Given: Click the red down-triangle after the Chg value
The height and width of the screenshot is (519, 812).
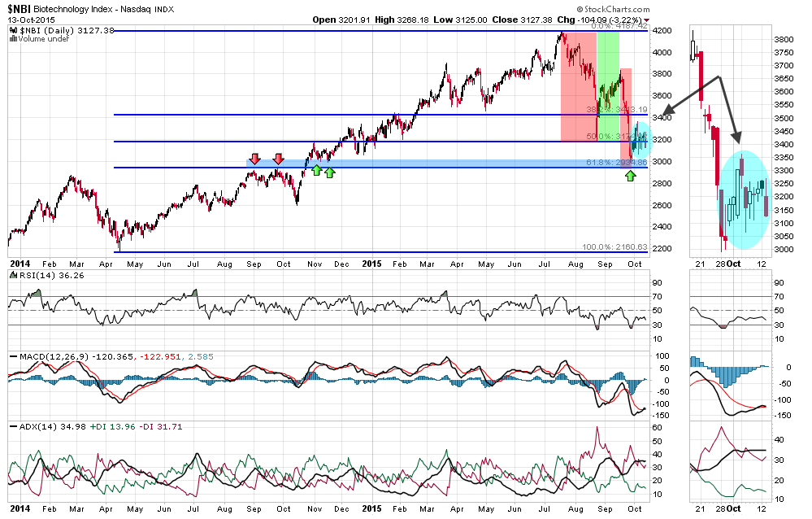Looking at the screenshot, I should click(x=645, y=20).
